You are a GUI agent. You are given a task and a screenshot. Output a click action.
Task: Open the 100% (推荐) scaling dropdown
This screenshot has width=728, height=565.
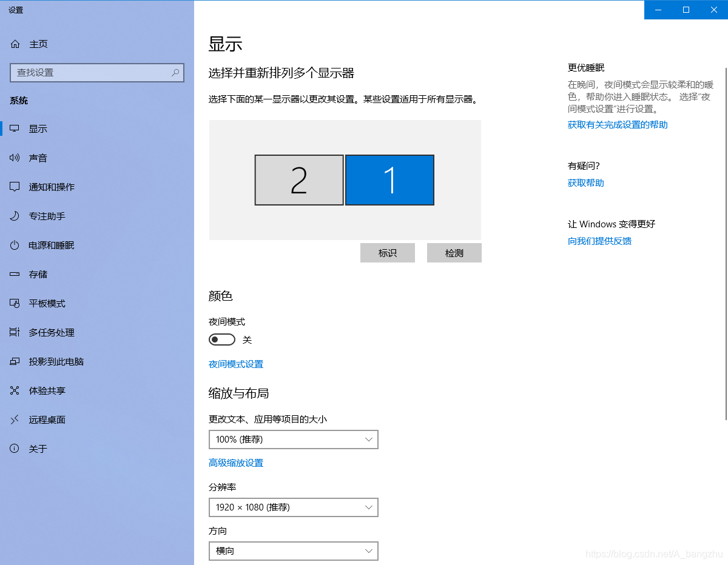(294, 440)
